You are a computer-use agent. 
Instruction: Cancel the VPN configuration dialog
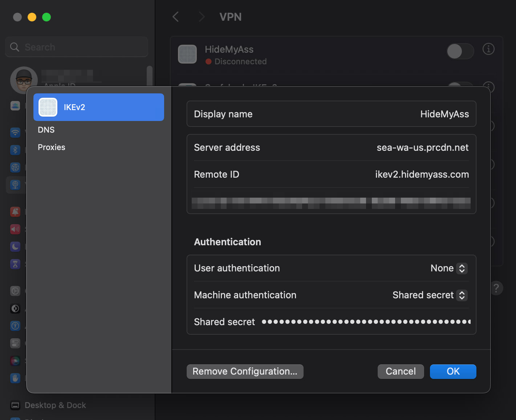point(401,372)
